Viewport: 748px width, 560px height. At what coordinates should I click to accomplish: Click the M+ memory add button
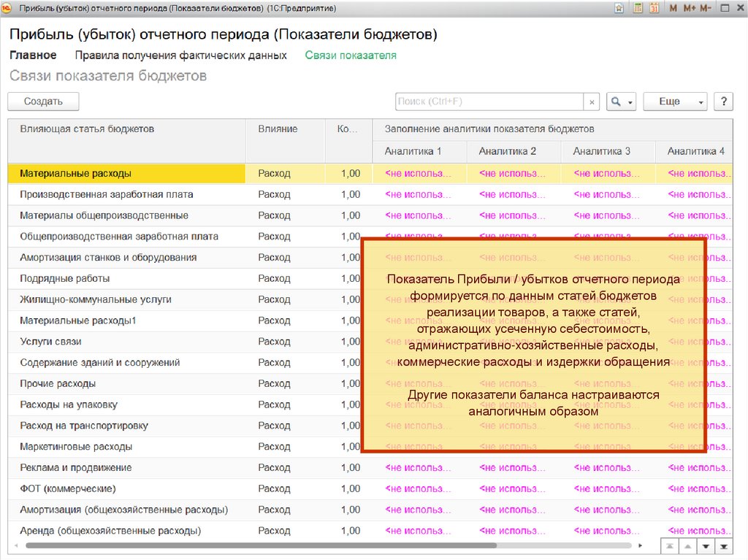pos(689,8)
